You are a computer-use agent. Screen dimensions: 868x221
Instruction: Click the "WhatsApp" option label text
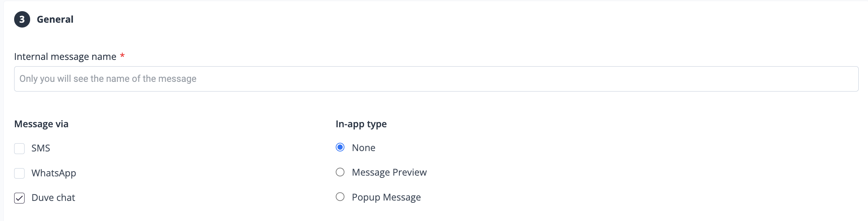click(x=54, y=173)
